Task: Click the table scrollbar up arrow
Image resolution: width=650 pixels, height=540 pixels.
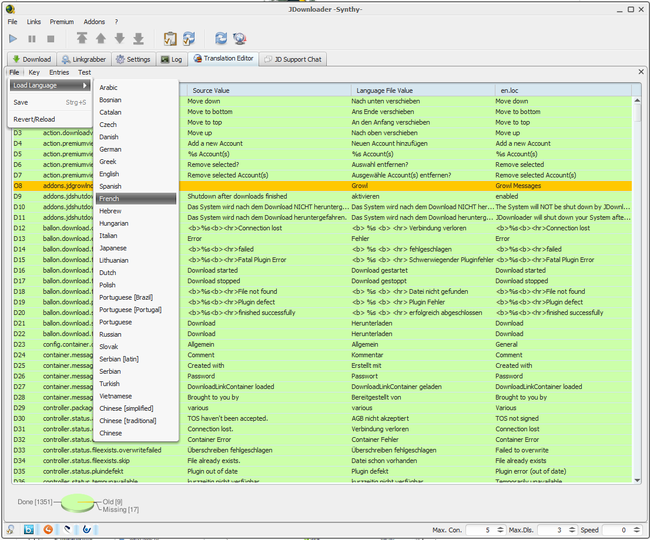Action: click(637, 100)
